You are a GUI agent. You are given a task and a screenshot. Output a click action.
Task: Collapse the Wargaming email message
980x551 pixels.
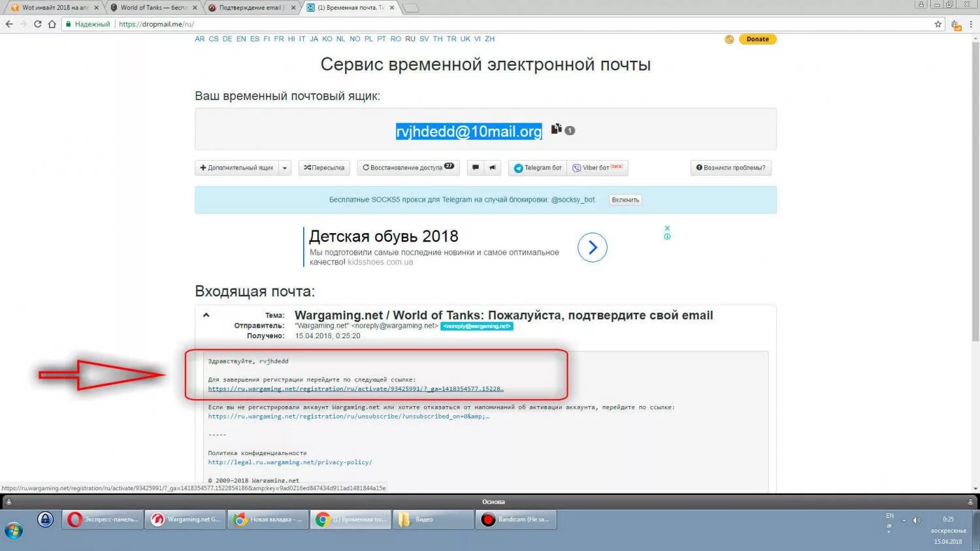pyautogui.click(x=206, y=315)
